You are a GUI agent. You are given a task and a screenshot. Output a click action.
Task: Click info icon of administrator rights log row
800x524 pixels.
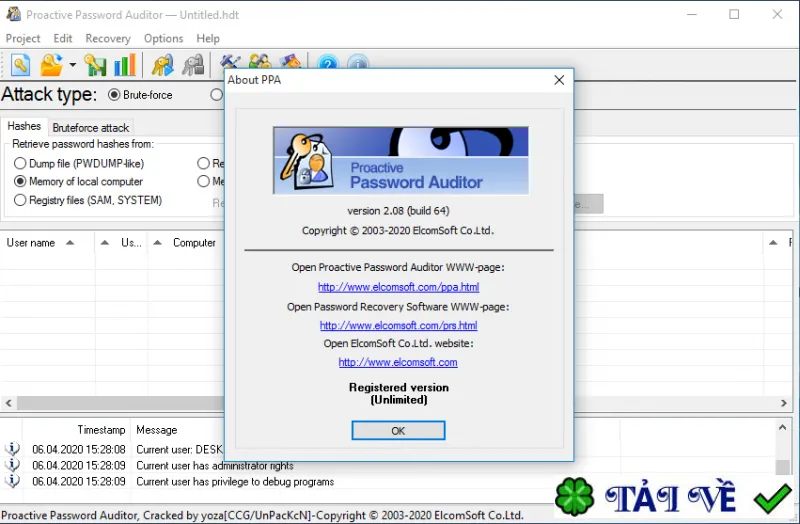(12, 465)
